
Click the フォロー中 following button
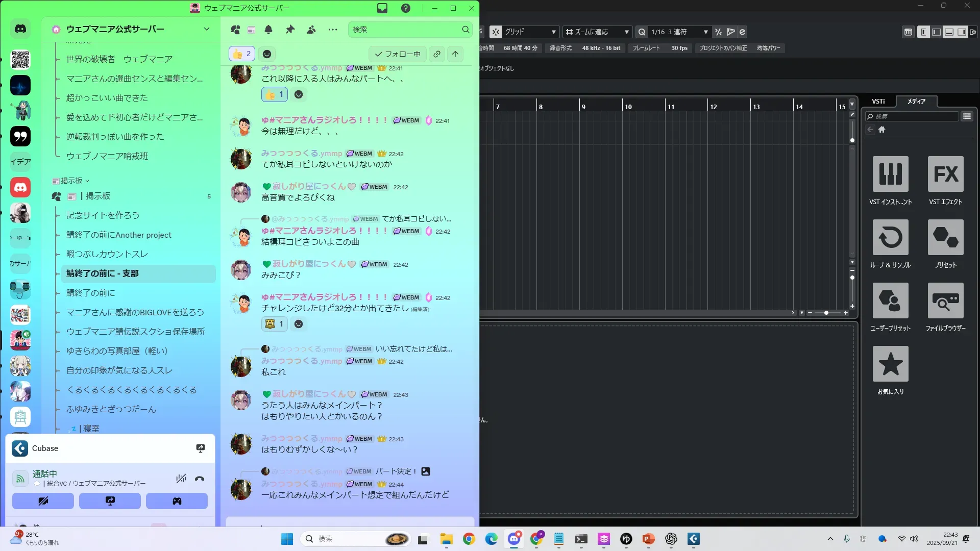pyautogui.click(x=398, y=54)
